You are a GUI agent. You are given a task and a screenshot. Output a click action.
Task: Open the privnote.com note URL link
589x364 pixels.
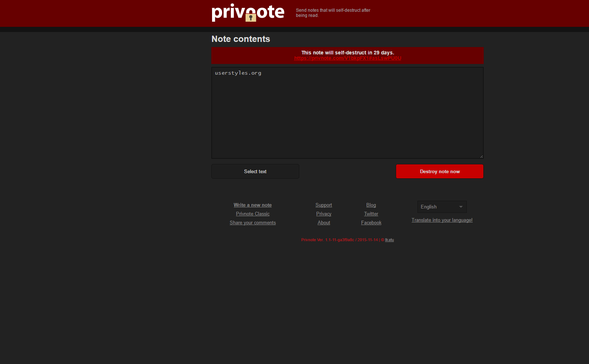tap(348, 58)
